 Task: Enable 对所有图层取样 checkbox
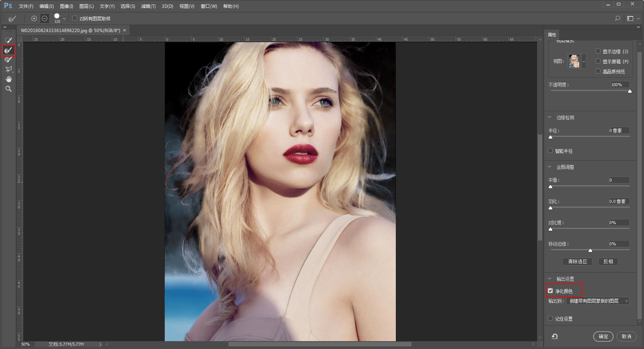[x=75, y=18]
